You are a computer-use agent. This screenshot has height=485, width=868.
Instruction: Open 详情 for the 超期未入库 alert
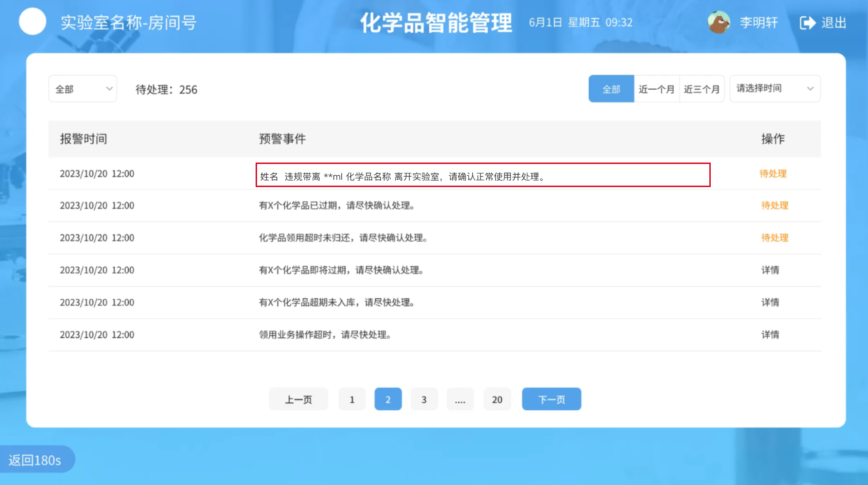pos(770,303)
